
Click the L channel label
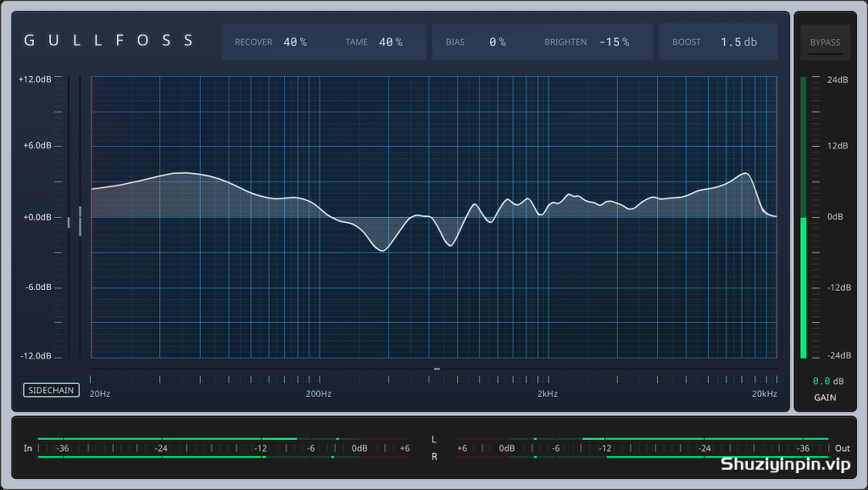pos(434,440)
